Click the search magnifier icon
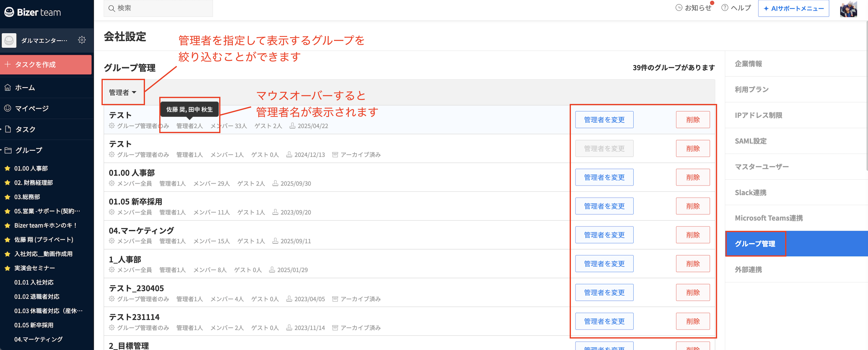This screenshot has height=350, width=868. click(x=111, y=8)
